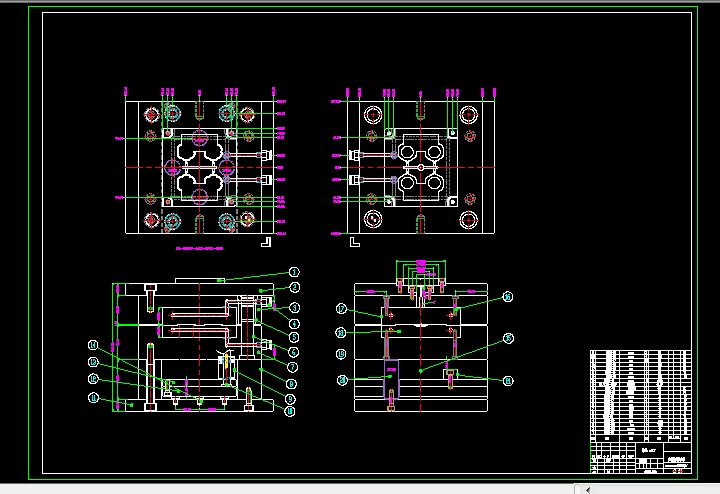Viewport: 720px width, 494px height.
Task: Select part balloon number 17
Action: 341,309
